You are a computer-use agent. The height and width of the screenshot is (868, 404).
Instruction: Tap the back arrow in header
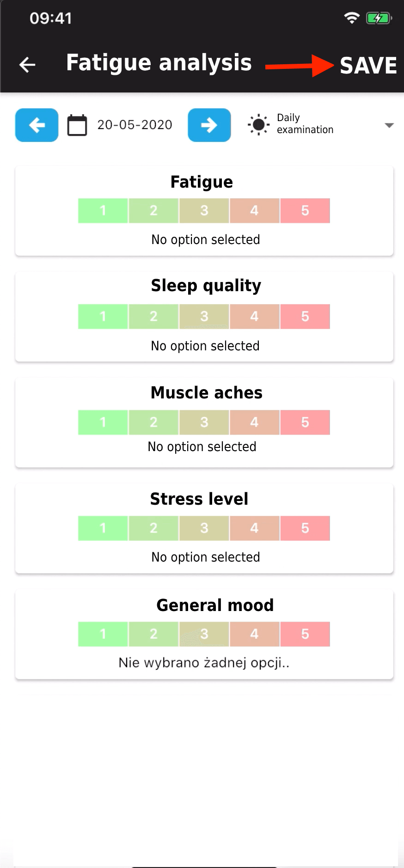[x=27, y=65]
